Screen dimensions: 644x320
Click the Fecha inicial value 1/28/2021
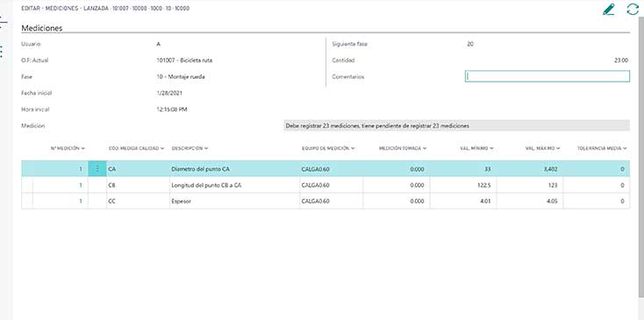[x=169, y=93]
